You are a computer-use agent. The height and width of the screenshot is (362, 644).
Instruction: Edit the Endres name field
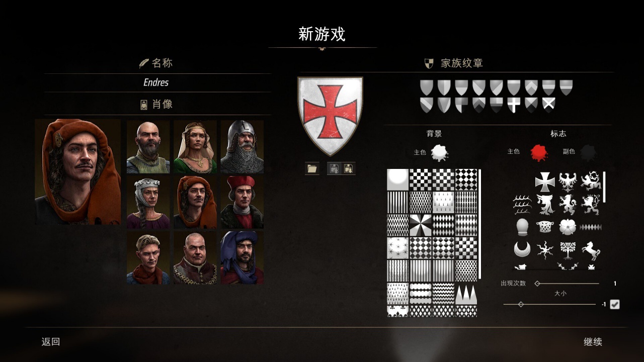pyautogui.click(x=157, y=83)
